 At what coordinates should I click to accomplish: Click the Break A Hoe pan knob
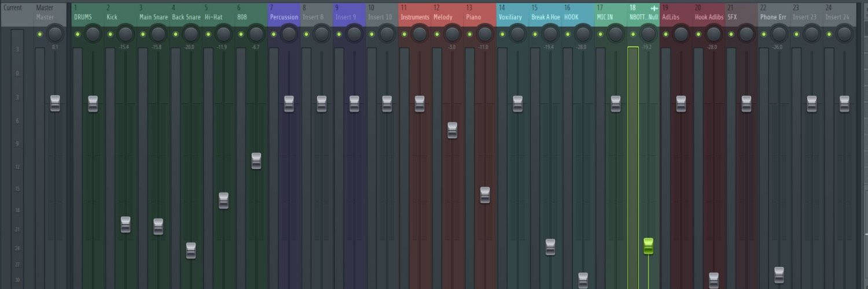(550, 34)
